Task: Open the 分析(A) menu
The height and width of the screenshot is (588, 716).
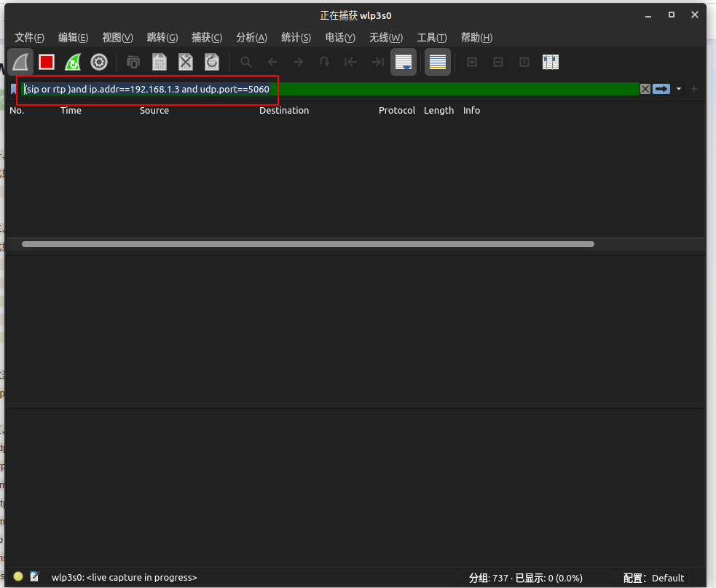Action: (x=251, y=38)
